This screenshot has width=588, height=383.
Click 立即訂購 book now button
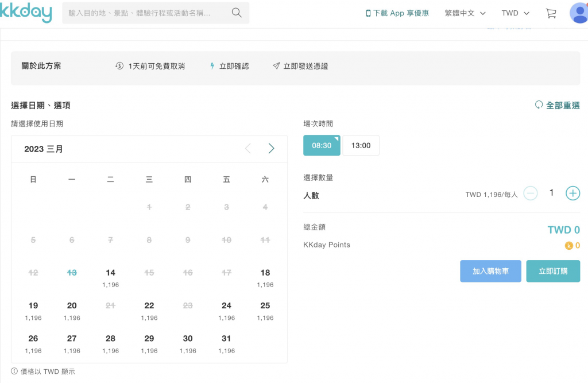[x=553, y=271]
